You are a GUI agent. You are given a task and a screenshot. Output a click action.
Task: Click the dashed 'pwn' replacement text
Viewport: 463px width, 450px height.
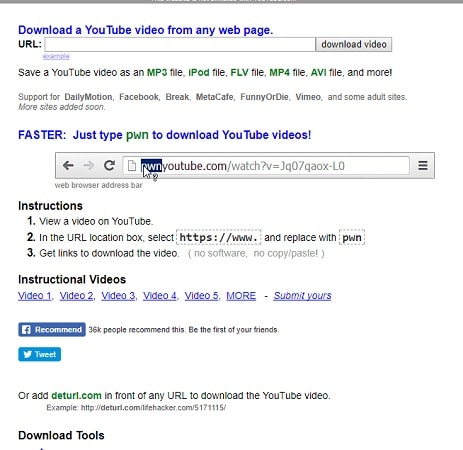[x=352, y=237]
